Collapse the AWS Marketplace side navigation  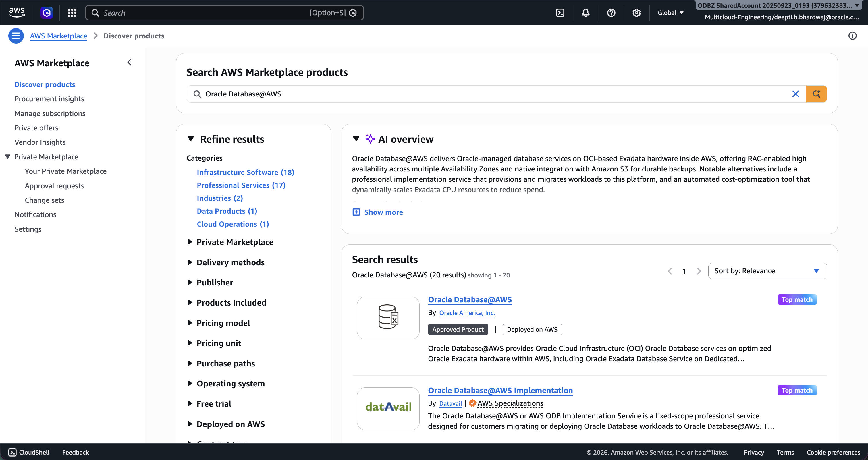129,62
